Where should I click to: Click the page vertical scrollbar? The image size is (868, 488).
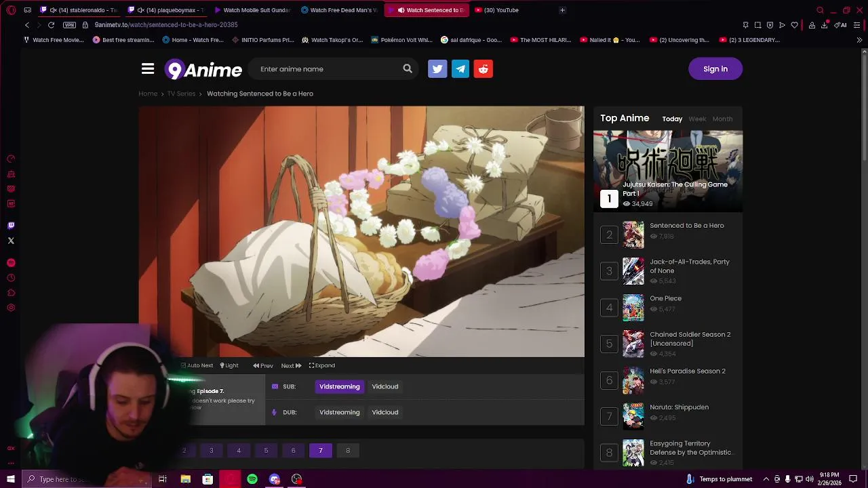(x=865, y=108)
